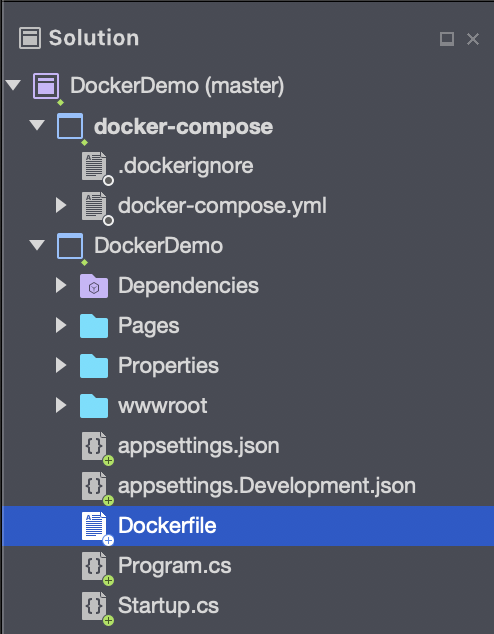Viewport: 494px width, 634px height.
Task: Select the DockerDemo (master) solution label
Action: click(177, 86)
